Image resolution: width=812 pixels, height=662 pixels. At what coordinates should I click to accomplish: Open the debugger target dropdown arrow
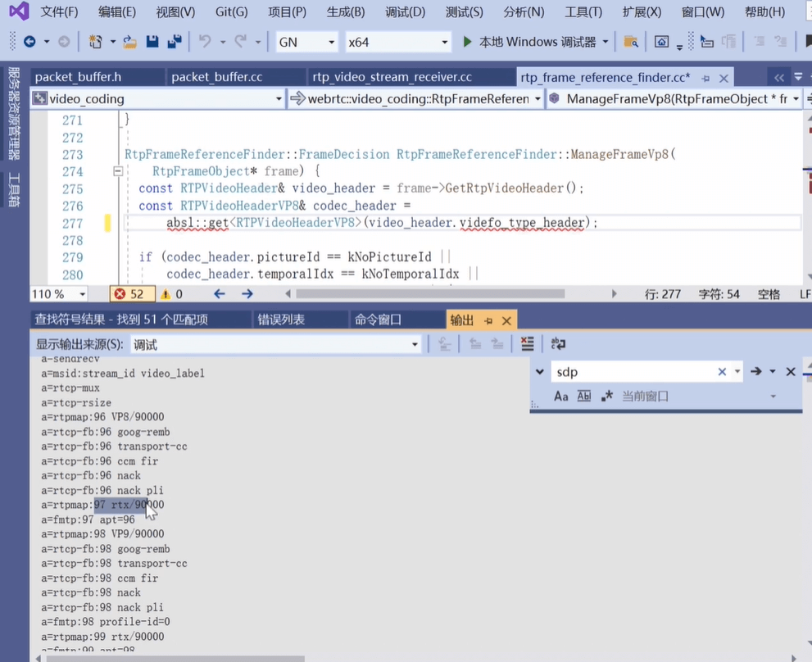pyautogui.click(x=606, y=42)
